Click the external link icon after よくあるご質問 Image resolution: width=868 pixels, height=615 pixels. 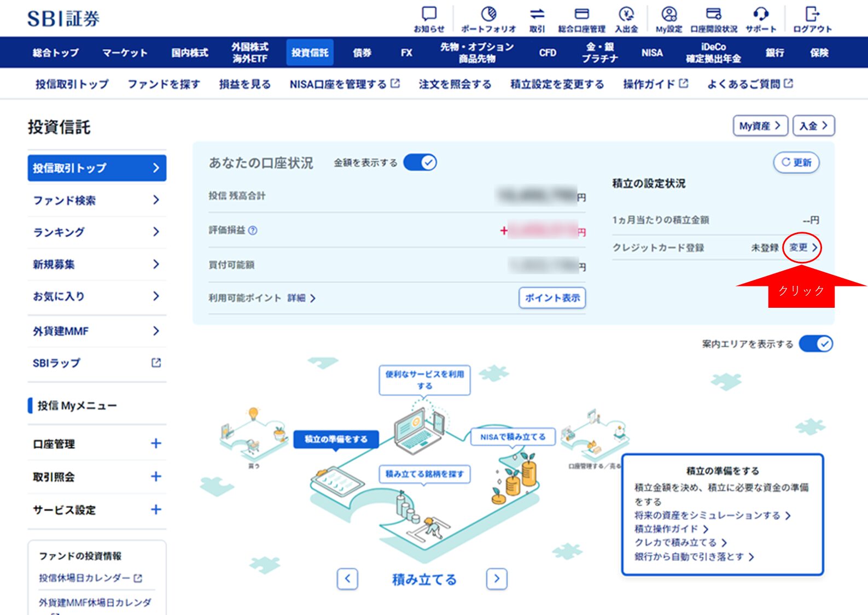coord(788,84)
